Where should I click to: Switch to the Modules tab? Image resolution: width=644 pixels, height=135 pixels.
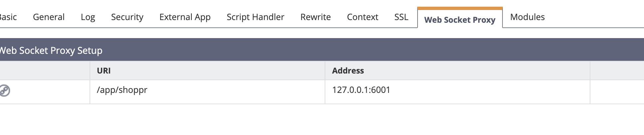point(527,17)
